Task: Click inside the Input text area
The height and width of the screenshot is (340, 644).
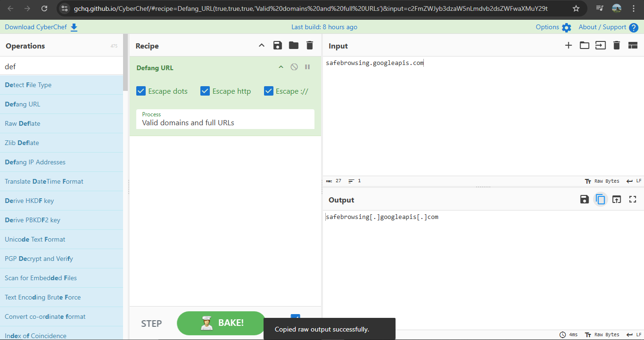Action: point(483,116)
